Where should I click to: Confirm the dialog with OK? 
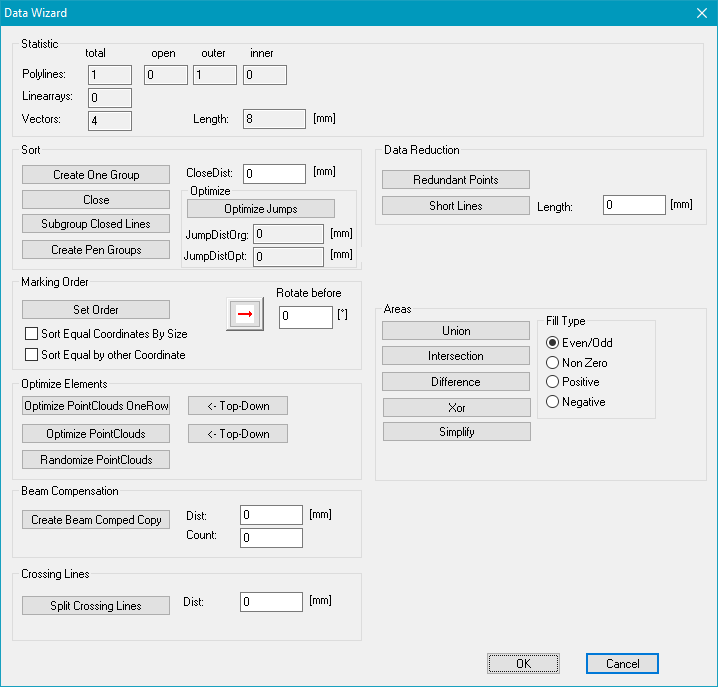tap(523, 664)
